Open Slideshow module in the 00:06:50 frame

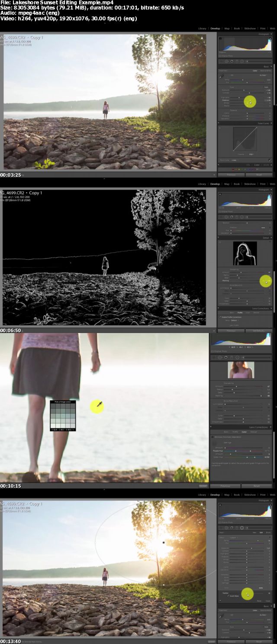tap(250, 184)
